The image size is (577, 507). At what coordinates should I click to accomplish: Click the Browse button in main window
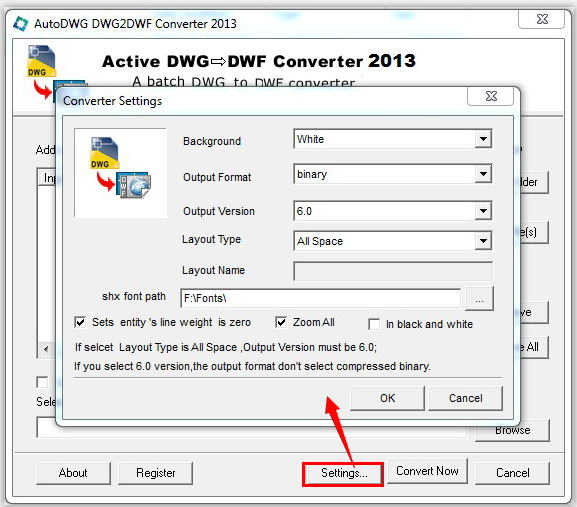[512, 431]
